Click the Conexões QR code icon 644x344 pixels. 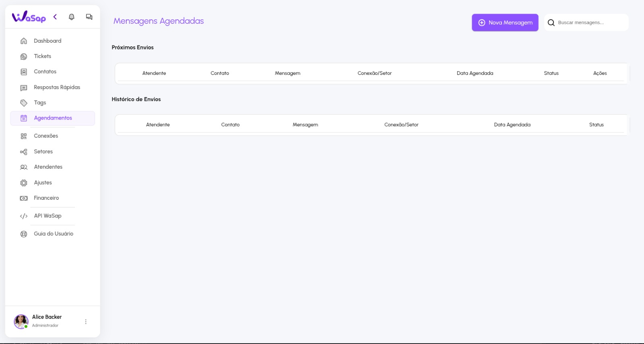24,136
